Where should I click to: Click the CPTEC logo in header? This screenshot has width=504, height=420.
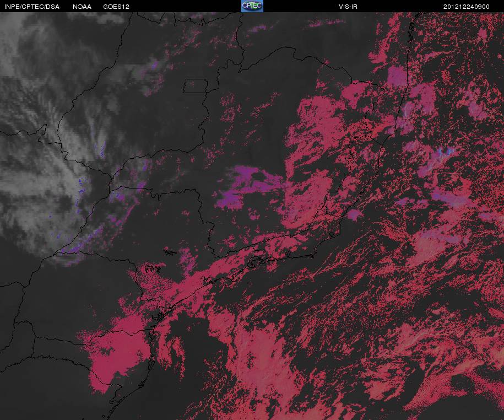pos(252,6)
